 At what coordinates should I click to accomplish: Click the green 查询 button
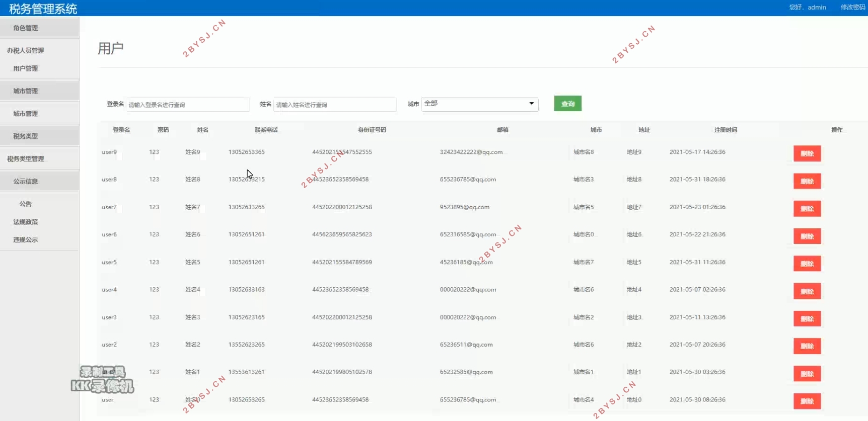[568, 104]
